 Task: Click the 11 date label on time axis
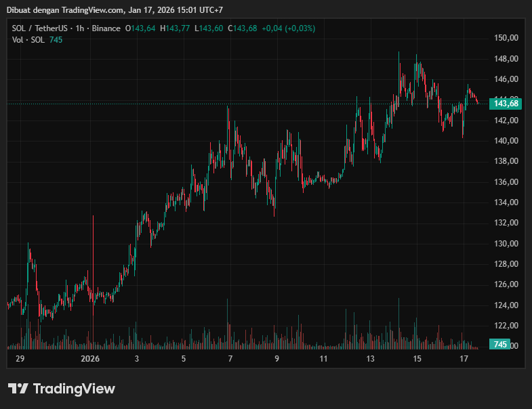323,359
